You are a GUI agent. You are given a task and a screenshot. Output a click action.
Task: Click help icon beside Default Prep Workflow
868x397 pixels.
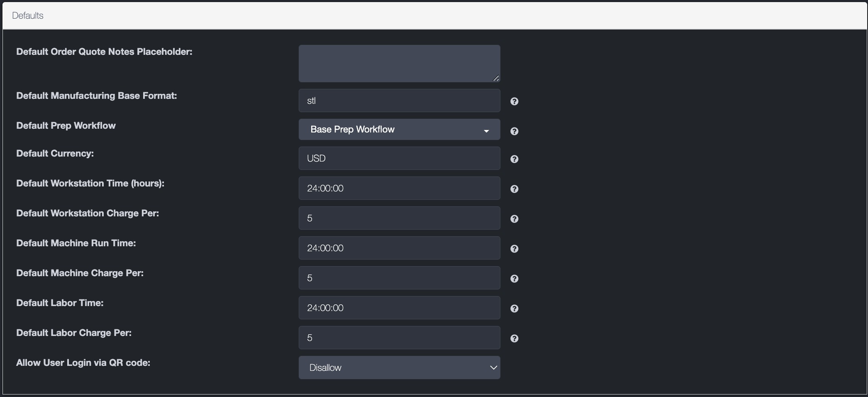point(514,131)
